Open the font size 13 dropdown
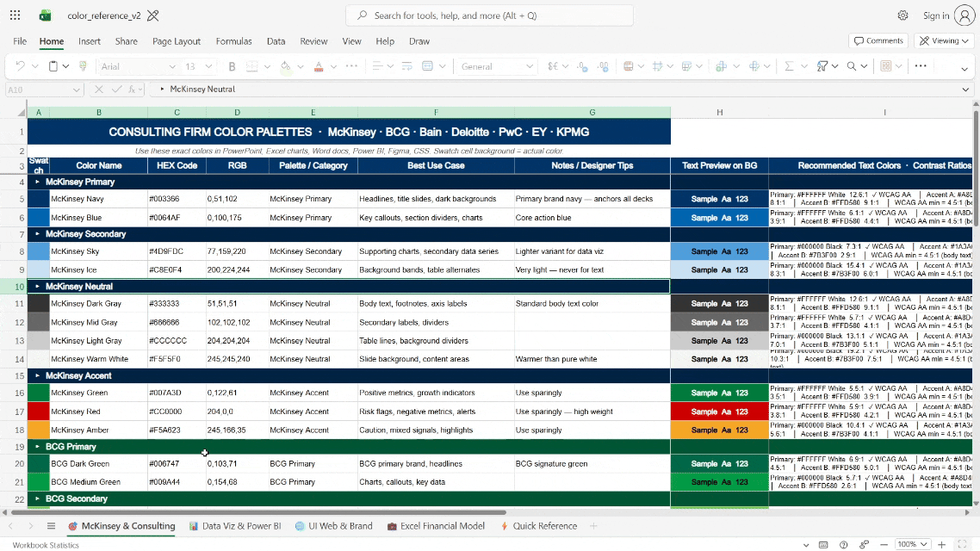Viewport: 980px width, 551px height. [208, 66]
